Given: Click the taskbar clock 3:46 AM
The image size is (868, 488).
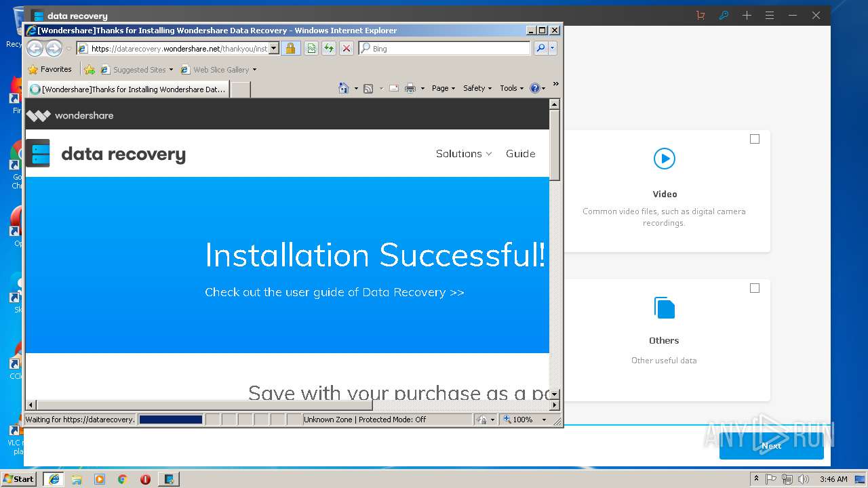Looking at the screenshot, I should (833, 479).
